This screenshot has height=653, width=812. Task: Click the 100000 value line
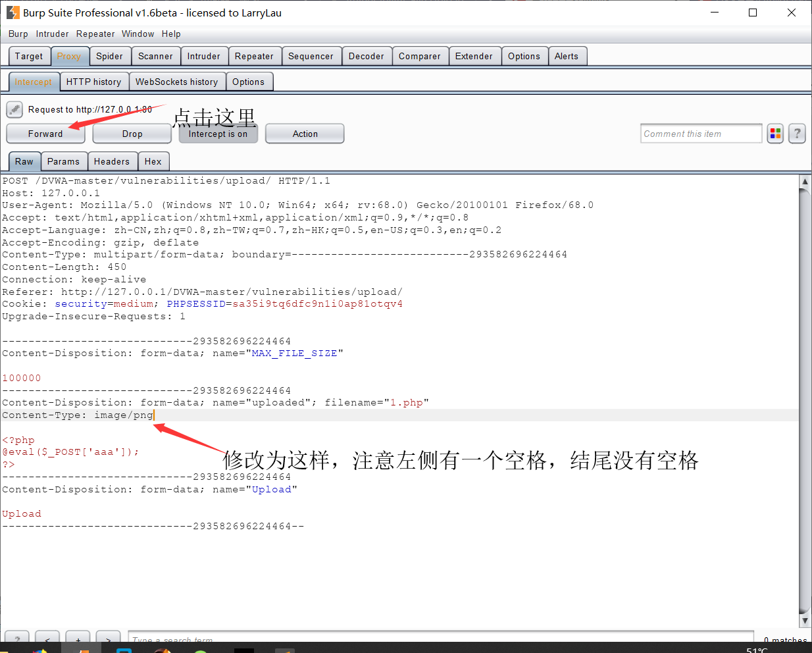(x=22, y=378)
